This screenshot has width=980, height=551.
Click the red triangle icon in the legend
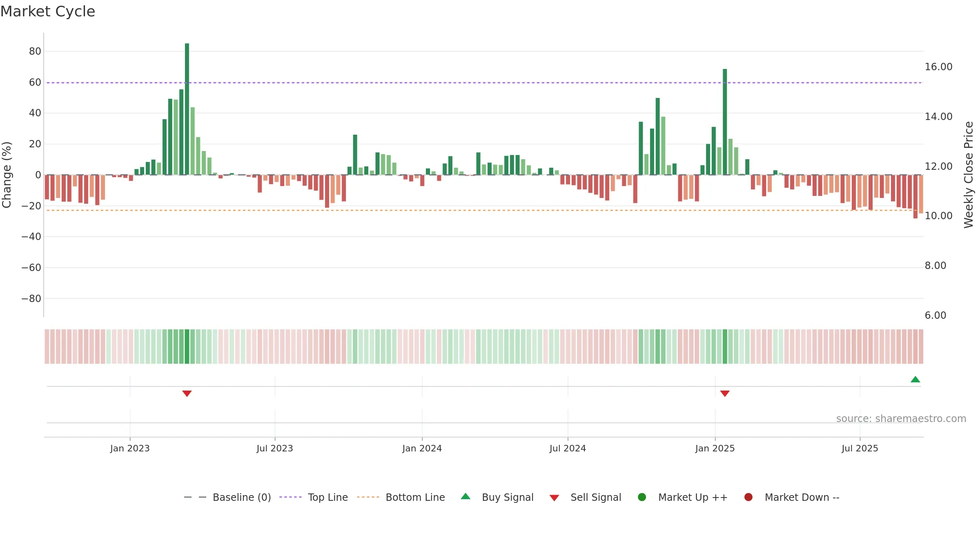pos(554,498)
